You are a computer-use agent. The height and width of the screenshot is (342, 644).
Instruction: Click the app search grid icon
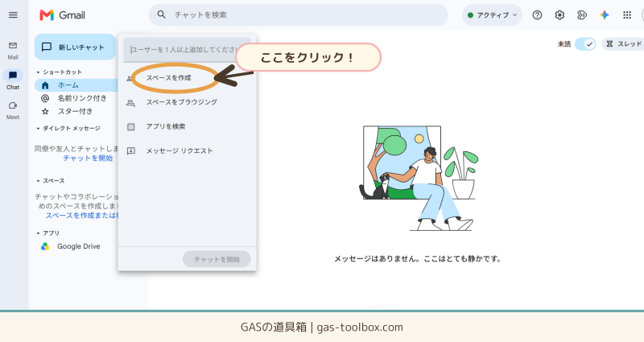click(x=130, y=127)
